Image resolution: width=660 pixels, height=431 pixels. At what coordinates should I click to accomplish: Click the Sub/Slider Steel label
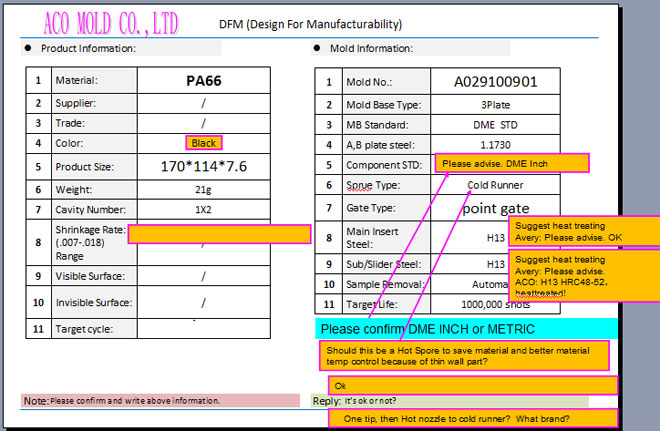coord(383,264)
